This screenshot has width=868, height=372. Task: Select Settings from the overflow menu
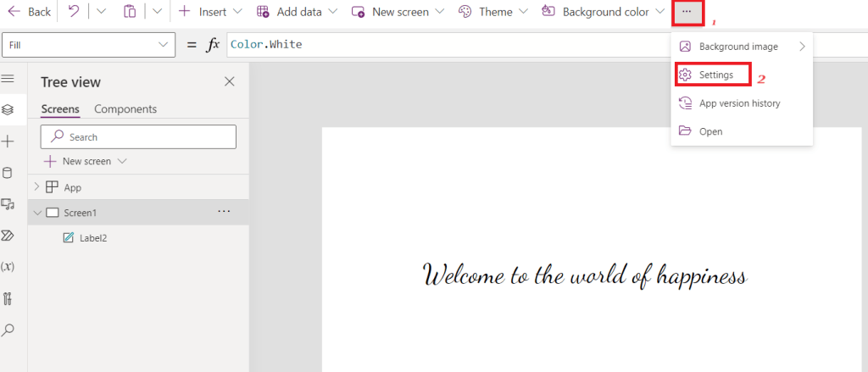point(715,75)
